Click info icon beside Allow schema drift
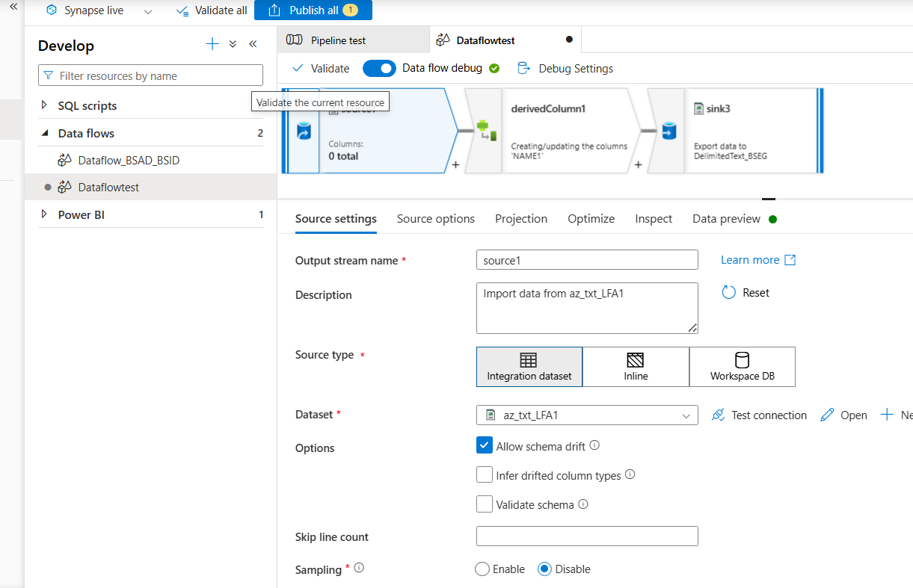The height and width of the screenshot is (588, 913). click(594, 445)
